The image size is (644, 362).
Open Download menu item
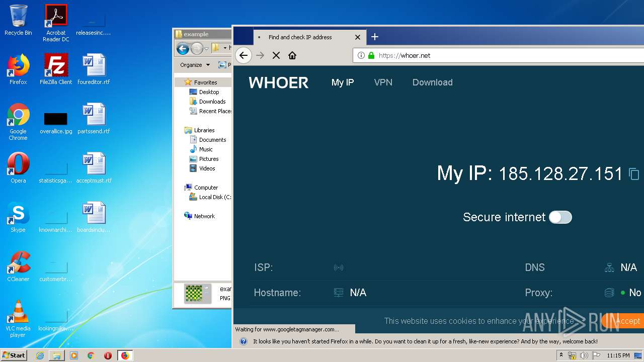pos(433,82)
